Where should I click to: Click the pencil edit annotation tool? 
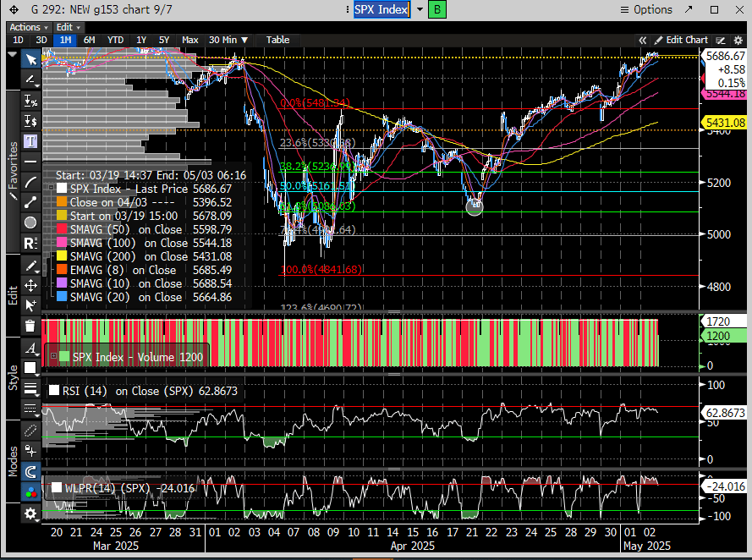click(30, 265)
